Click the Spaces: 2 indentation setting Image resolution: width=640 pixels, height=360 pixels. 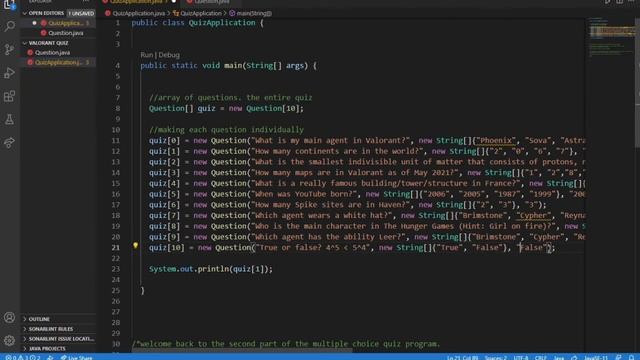click(496, 358)
